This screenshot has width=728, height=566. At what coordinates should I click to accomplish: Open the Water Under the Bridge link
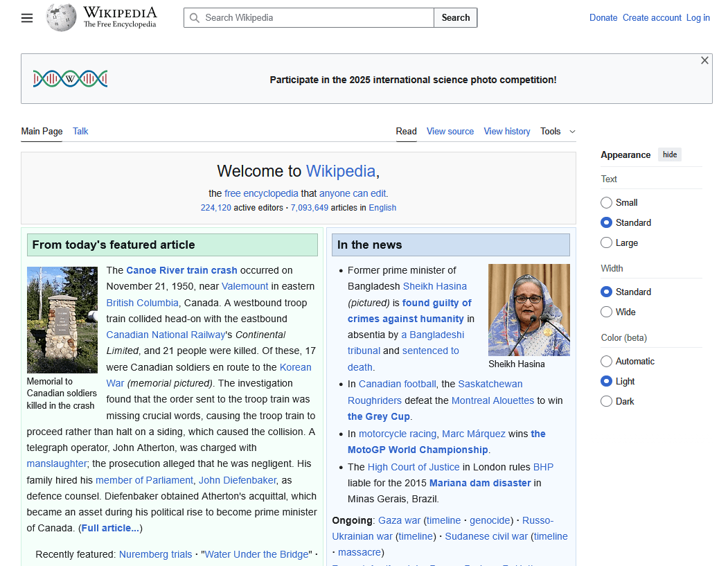pyautogui.click(x=256, y=554)
